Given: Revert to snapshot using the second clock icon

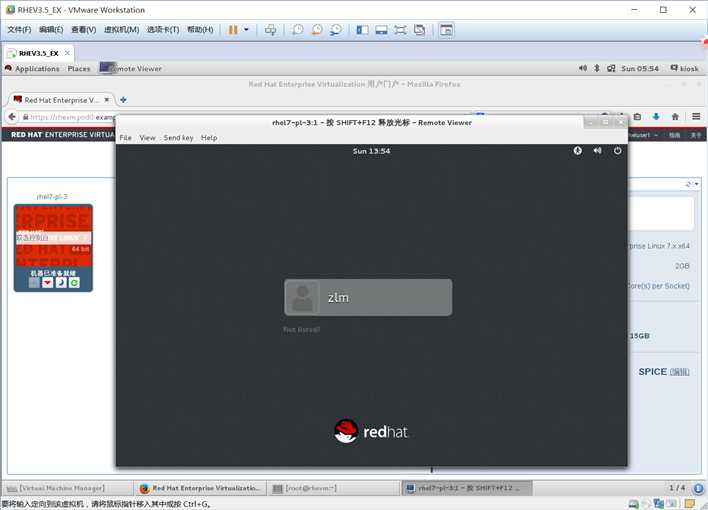Looking at the screenshot, I should point(317,30).
